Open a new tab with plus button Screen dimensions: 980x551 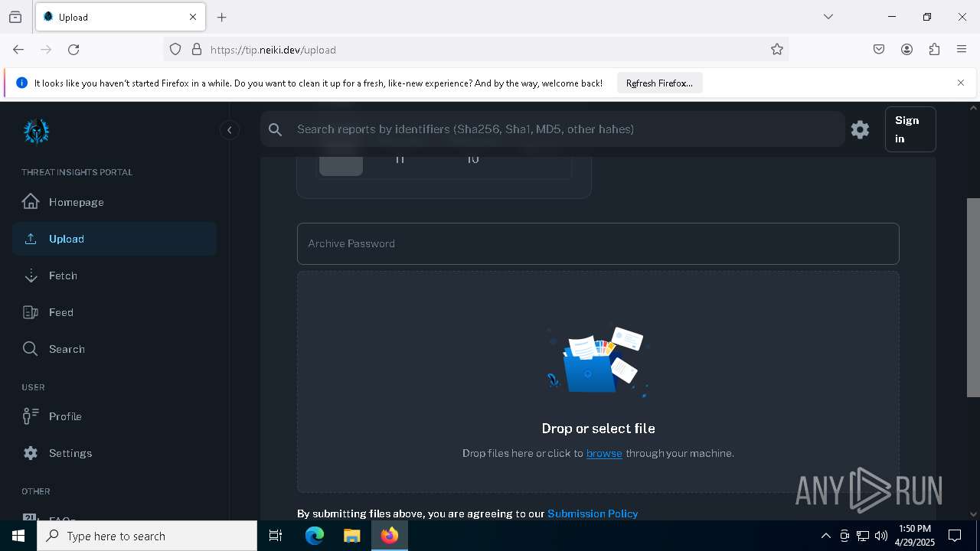coord(222,17)
